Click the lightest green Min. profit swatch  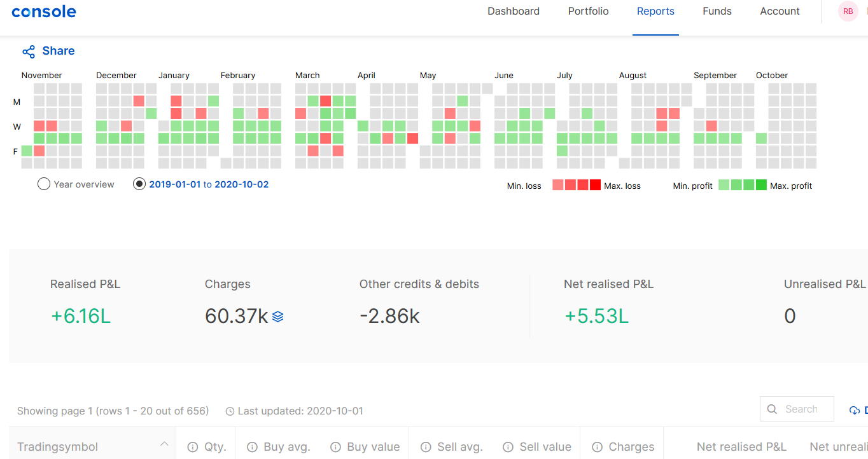pyautogui.click(x=724, y=185)
